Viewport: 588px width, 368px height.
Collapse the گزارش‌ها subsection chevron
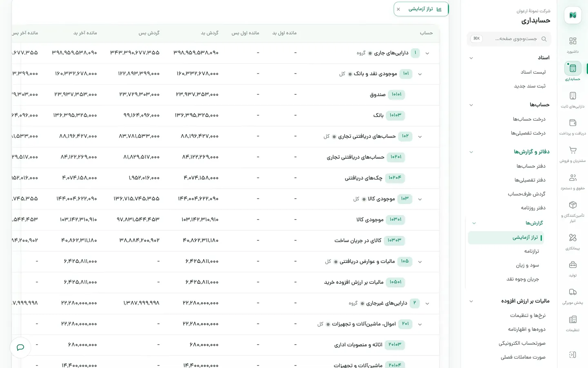(x=474, y=223)
